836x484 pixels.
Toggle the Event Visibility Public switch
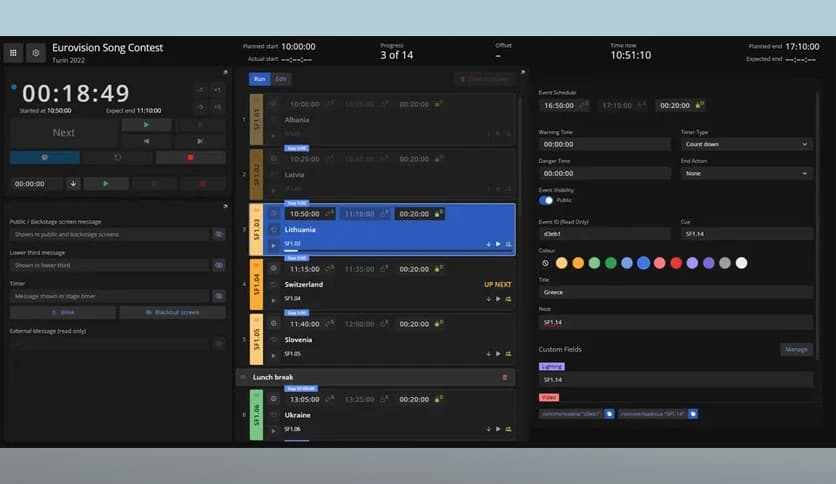pyautogui.click(x=546, y=200)
